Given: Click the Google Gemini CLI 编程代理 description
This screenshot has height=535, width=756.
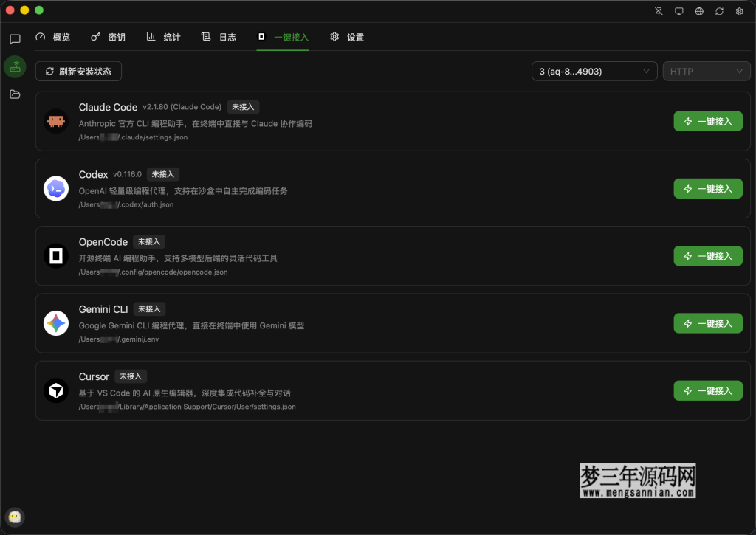Looking at the screenshot, I should tap(191, 326).
